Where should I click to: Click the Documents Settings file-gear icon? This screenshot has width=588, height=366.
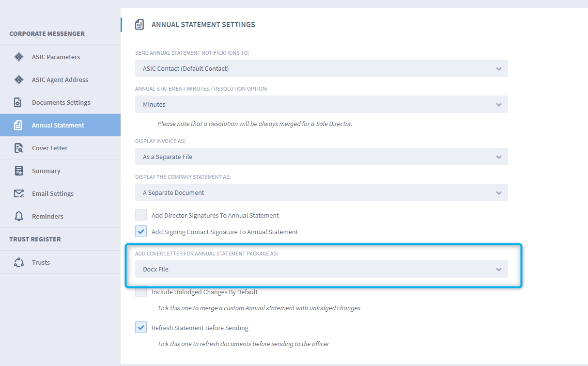pos(18,102)
